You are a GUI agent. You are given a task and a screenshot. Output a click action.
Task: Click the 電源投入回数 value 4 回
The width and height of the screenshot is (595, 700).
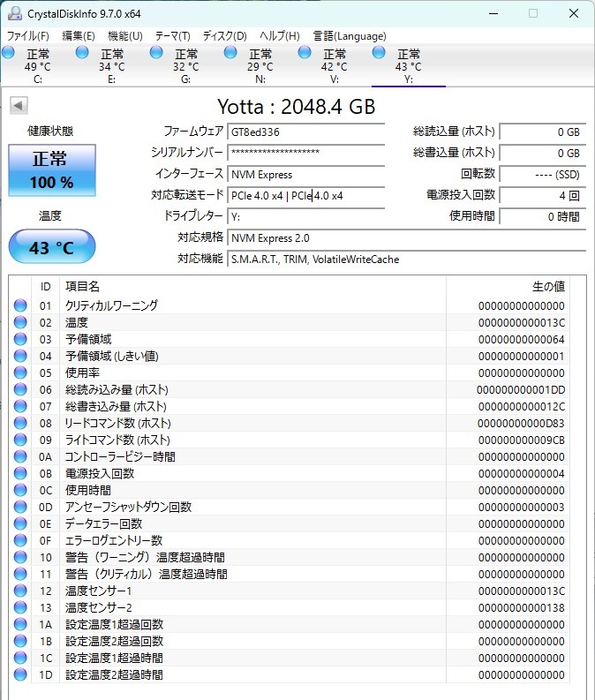point(542,196)
